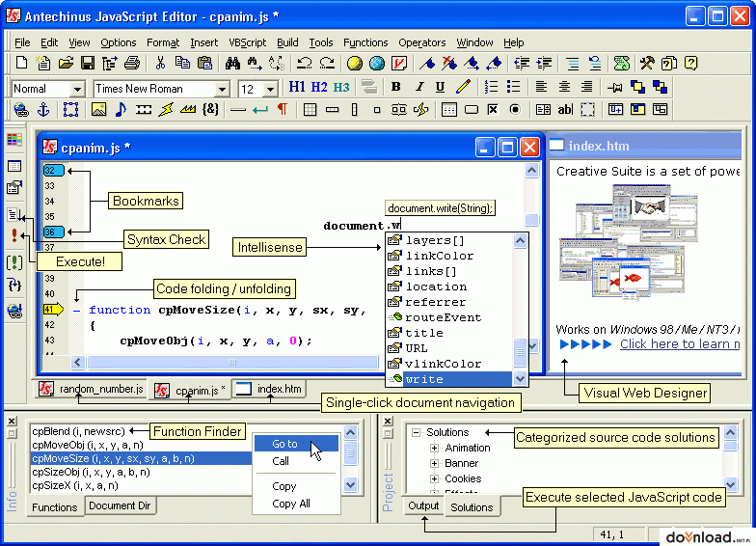The width and height of the screenshot is (756, 546).
Task: Insert table with the grid icon
Action: [x=310, y=110]
